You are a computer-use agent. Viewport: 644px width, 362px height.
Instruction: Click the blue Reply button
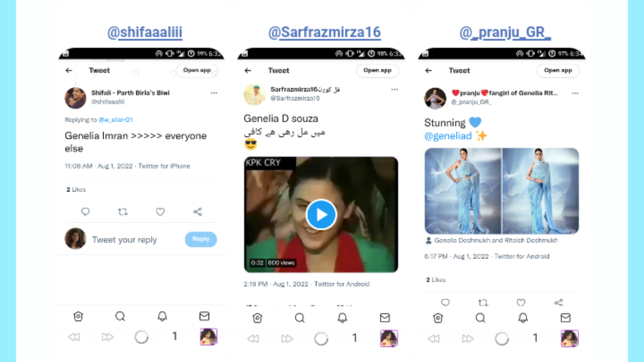click(201, 239)
